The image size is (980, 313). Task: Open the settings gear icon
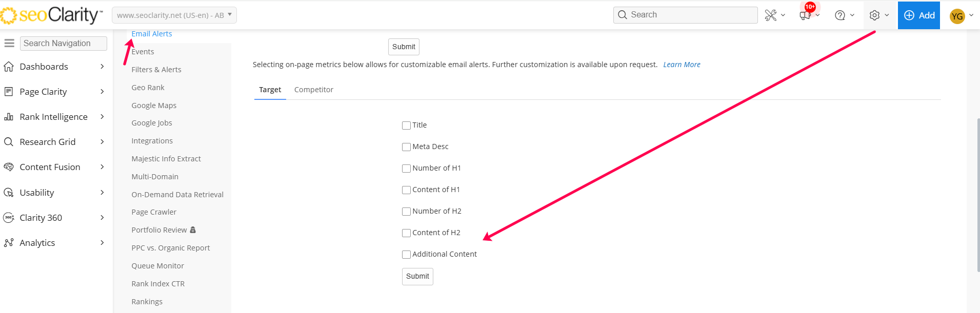875,15
